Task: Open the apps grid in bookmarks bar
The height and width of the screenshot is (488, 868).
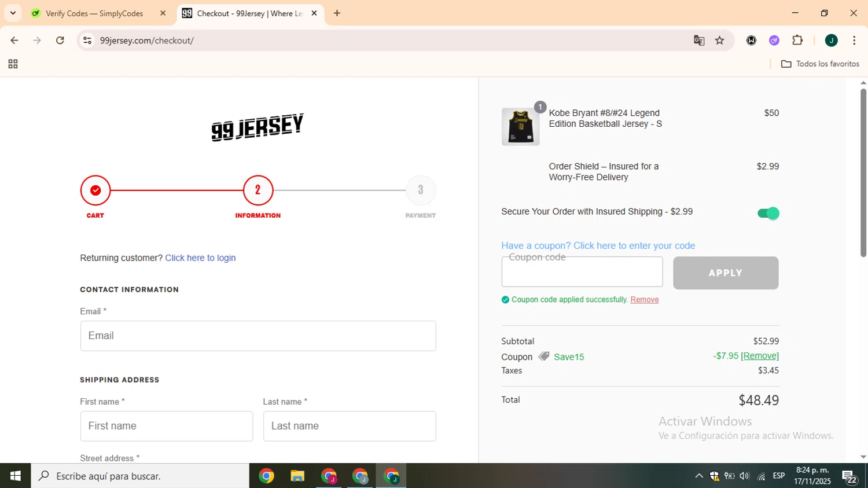Action: [13, 64]
